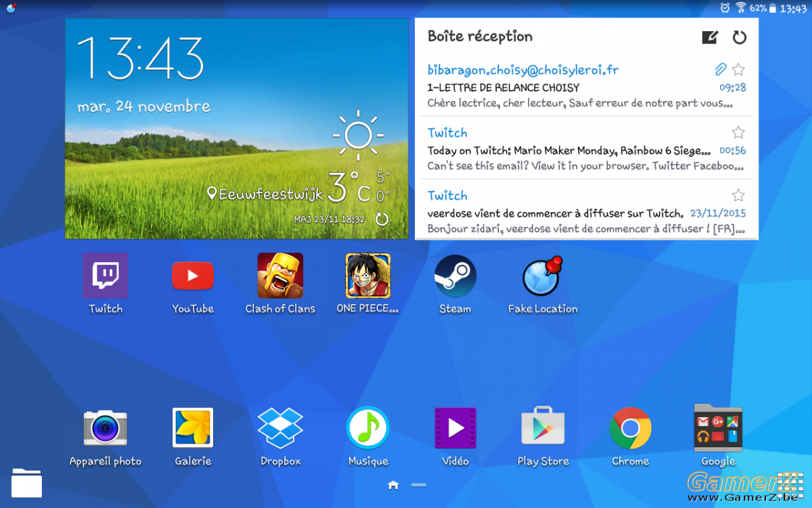Screen dimensions: 812x508
Task: Switch to the second home screen page
Action: coord(419,485)
